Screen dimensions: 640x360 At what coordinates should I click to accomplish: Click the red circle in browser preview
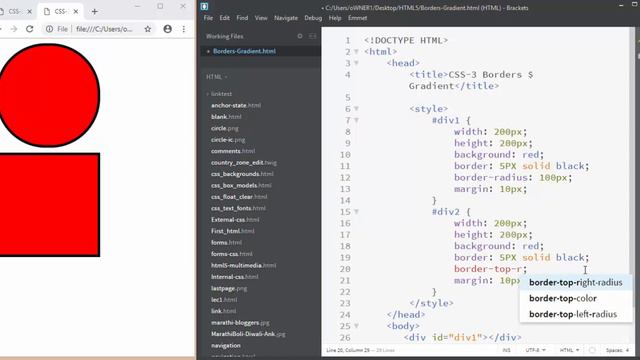pos(49,96)
